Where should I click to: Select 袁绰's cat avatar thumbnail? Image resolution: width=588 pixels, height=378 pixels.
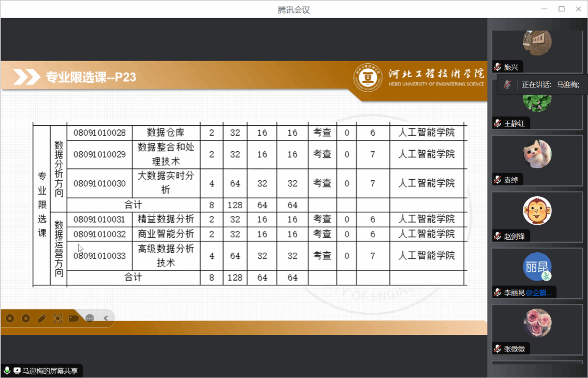(x=537, y=154)
